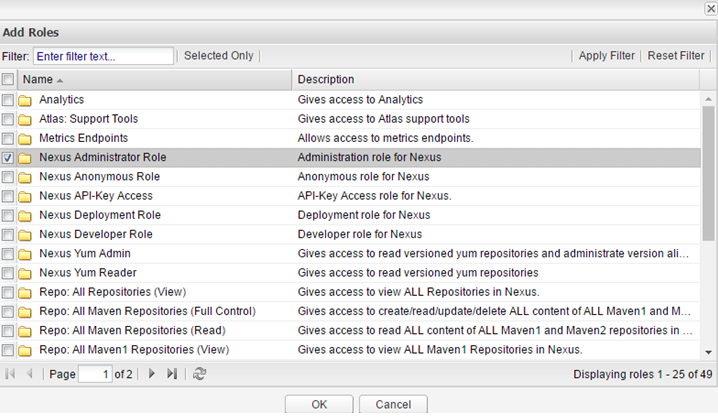
Task: Click the filter text input field
Action: point(103,56)
